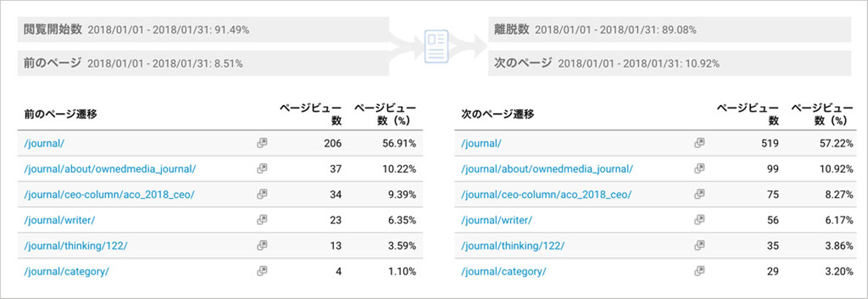
Task: Open /journal/ in new window from previous page table
Action: [x=262, y=143]
